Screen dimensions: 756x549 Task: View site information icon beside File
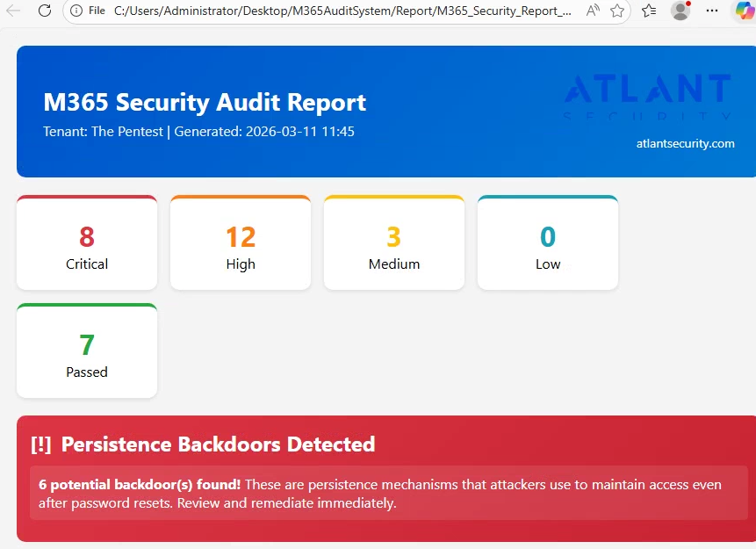[76, 11]
